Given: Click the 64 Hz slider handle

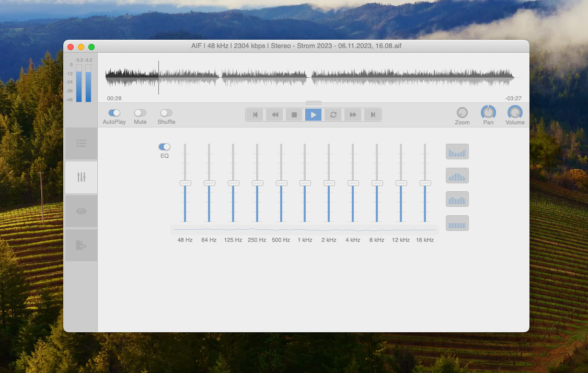Looking at the screenshot, I should point(209,183).
